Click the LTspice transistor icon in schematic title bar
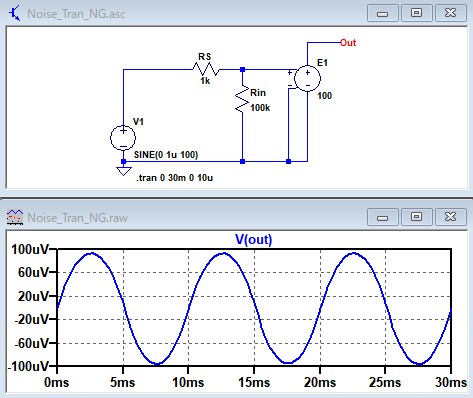Screen dimensions: 473x398 (x=14, y=13)
